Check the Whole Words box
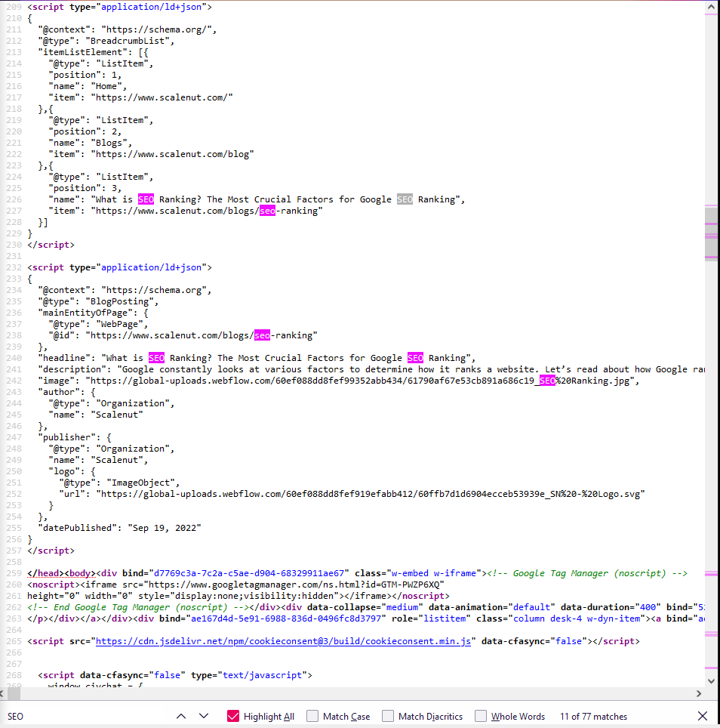Screen dimensions: 720x728 [481, 716]
